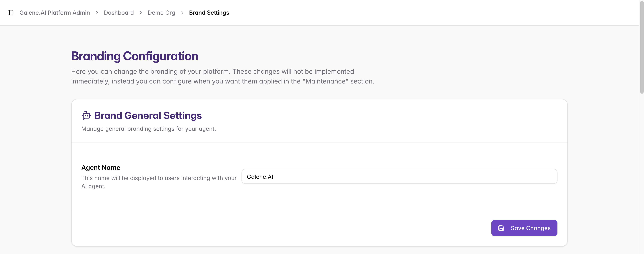
Task: Click the Branding Configuration page heading
Action: point(134,56)
